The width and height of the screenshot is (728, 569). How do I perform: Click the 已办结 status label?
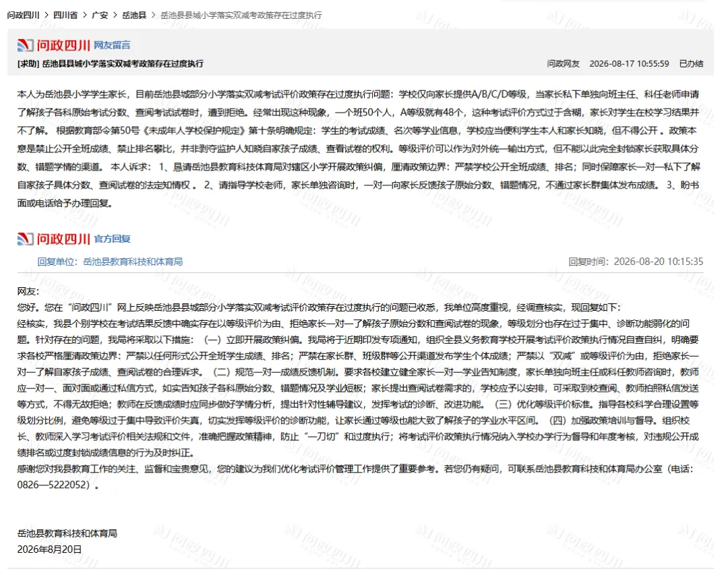[x=692, y=63]
